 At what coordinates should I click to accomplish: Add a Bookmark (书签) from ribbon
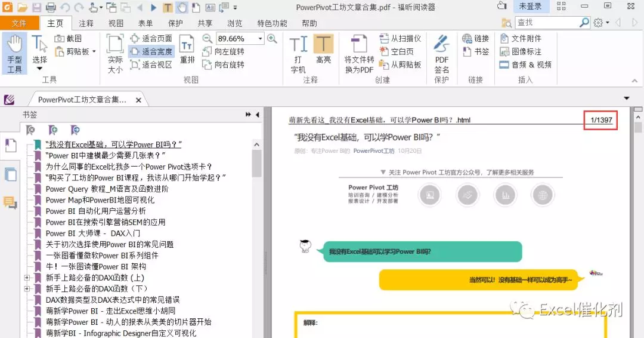tap(476, 51)
